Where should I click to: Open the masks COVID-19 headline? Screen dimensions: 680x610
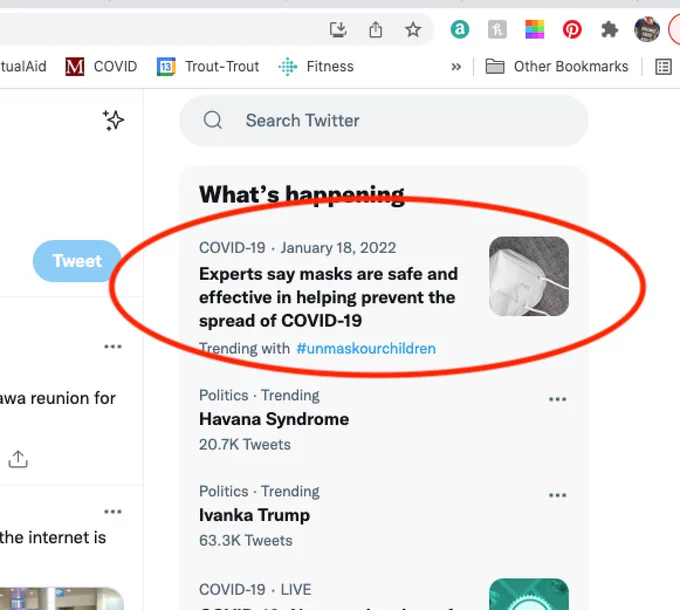328,297
